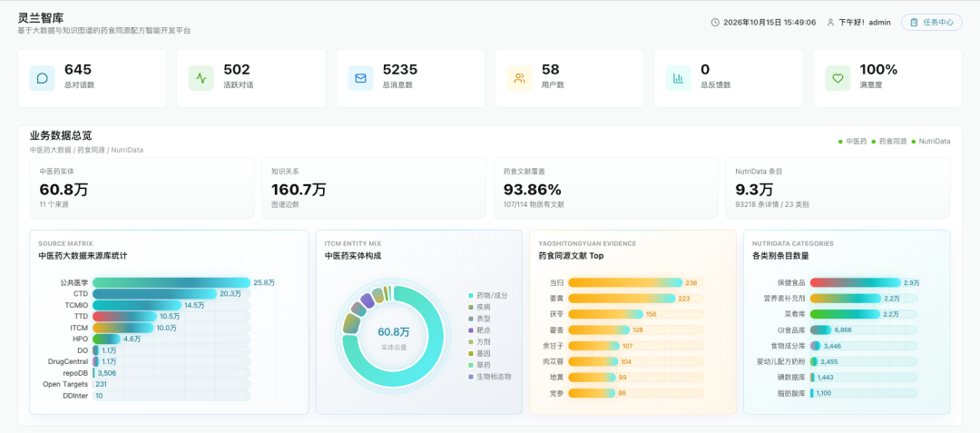Click the heart icon for 满意度

838,78
